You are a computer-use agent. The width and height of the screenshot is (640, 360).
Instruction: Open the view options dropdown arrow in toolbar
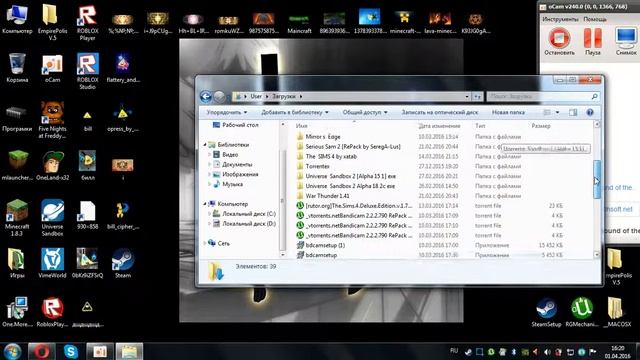pyautogui.click(x=558, y=112)
